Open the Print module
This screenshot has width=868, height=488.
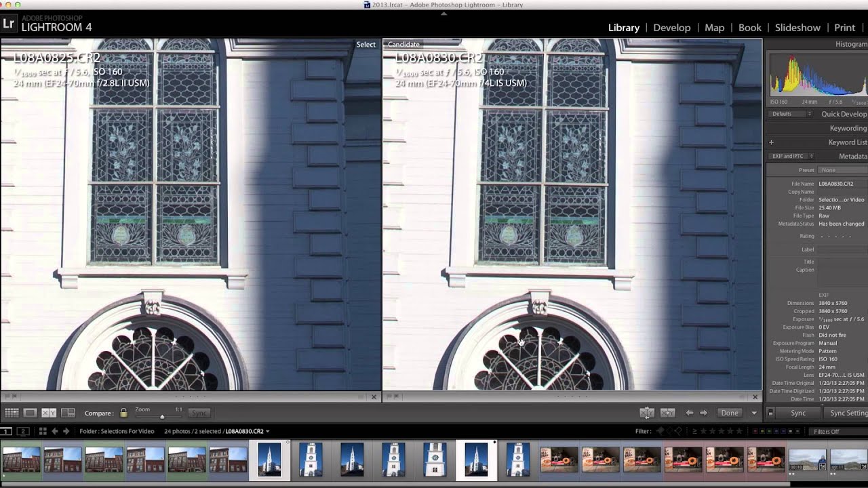pyautogui.click(x=845, y=28)
